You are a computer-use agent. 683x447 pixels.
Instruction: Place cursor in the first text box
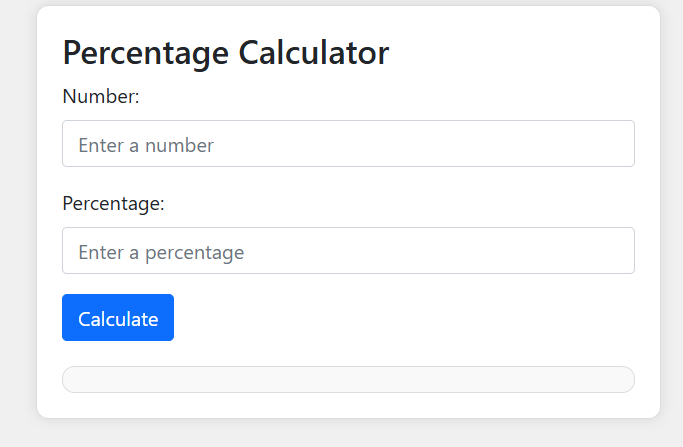pos(348,144)
